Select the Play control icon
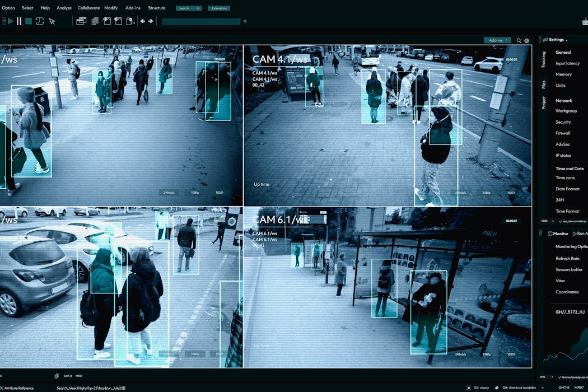 point(11,21)
